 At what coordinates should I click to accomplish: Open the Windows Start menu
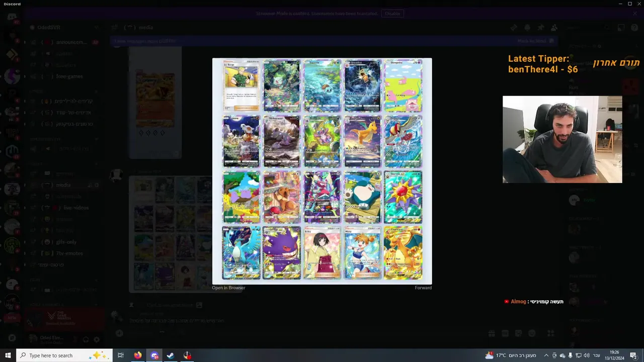[8, 355]
